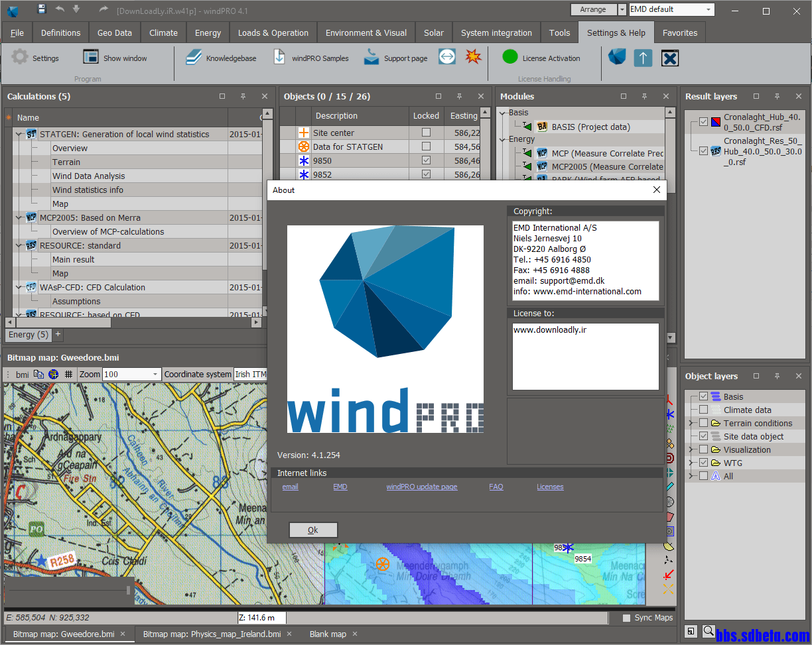
Task: Follow the windPRO update page link
Action: (x=421, y=487)
